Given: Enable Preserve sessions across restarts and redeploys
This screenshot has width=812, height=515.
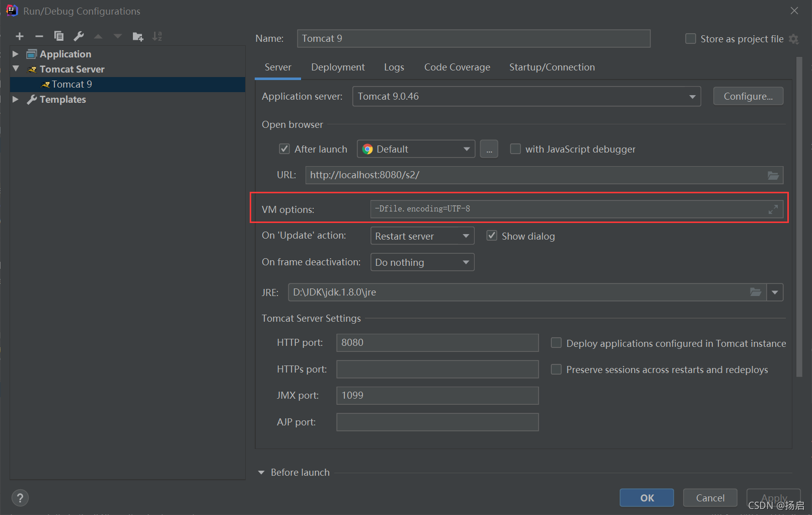Looking at the screenshot, I should [556, 370].
